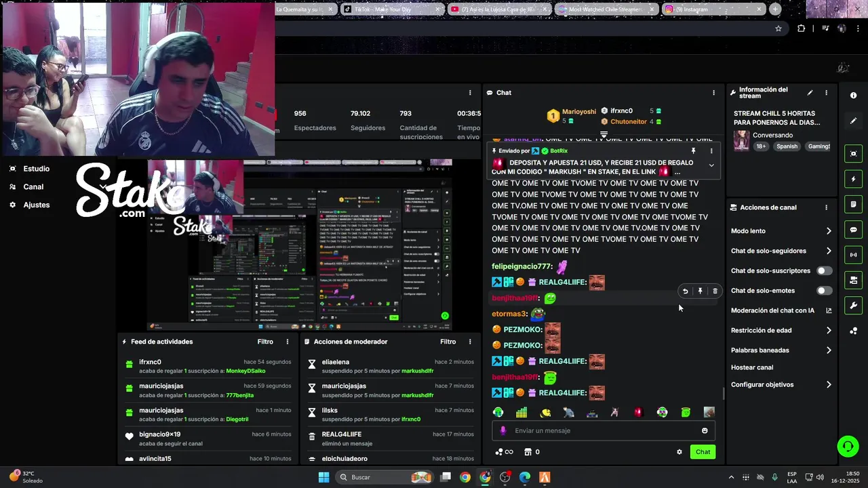Select the yellow bee emote
Screen dimensions: 868x488
545,412
